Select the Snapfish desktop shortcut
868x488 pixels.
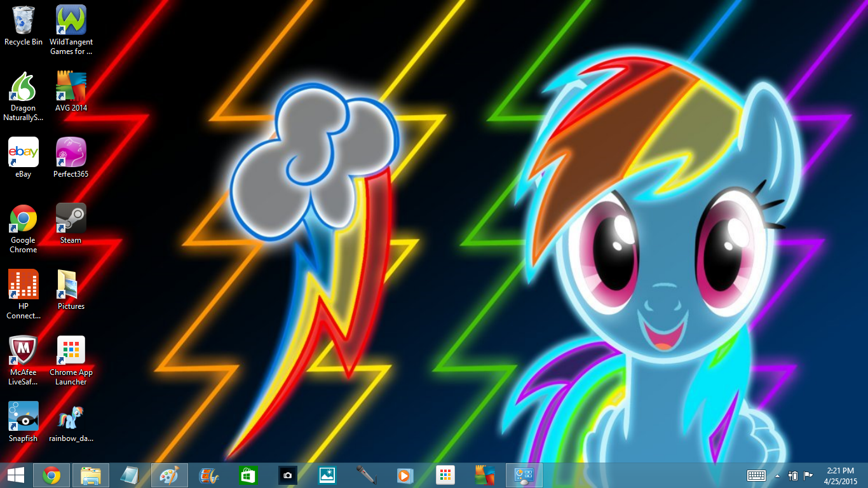tap(24, 422)
